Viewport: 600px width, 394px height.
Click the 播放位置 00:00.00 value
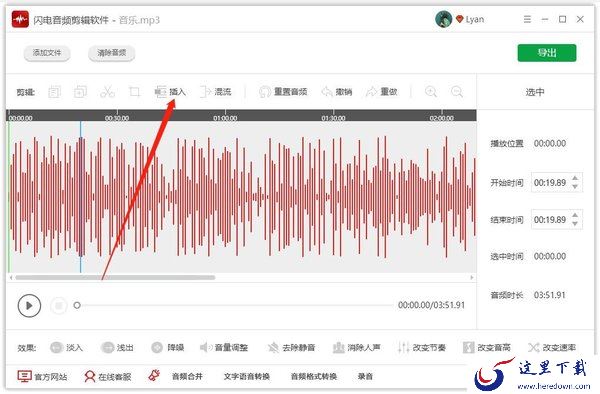point(550,143)
